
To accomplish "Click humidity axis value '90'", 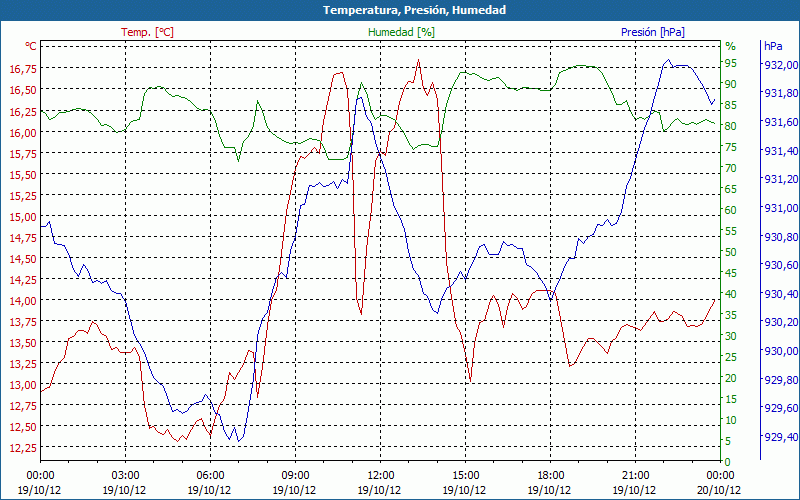I will pos(731,84).
